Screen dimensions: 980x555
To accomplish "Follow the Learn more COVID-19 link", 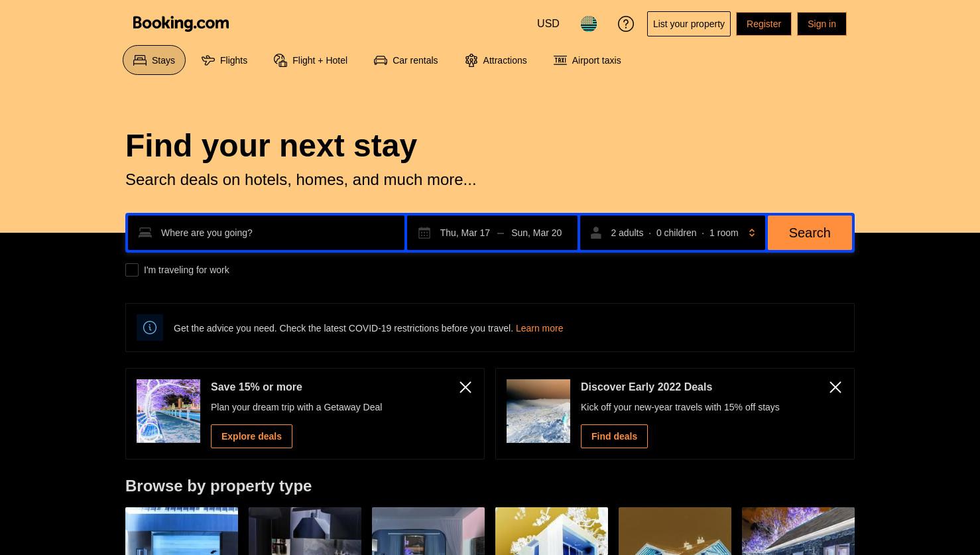I will coord(539,328).
